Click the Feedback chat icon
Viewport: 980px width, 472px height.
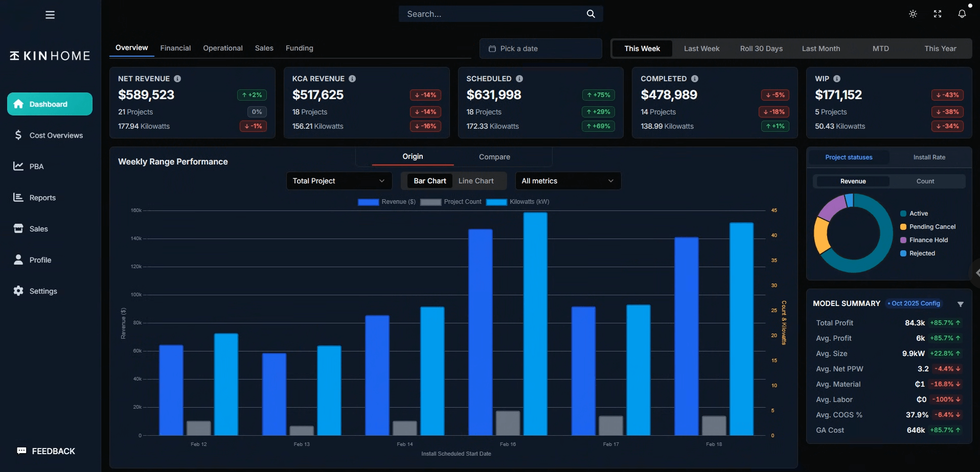(21, 451)
